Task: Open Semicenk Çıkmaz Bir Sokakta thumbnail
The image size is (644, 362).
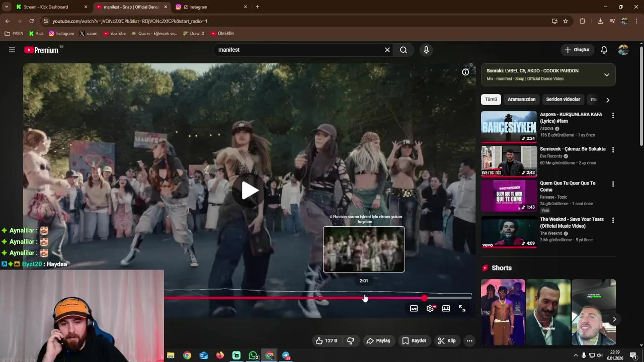Action: [x=509, y=161]
